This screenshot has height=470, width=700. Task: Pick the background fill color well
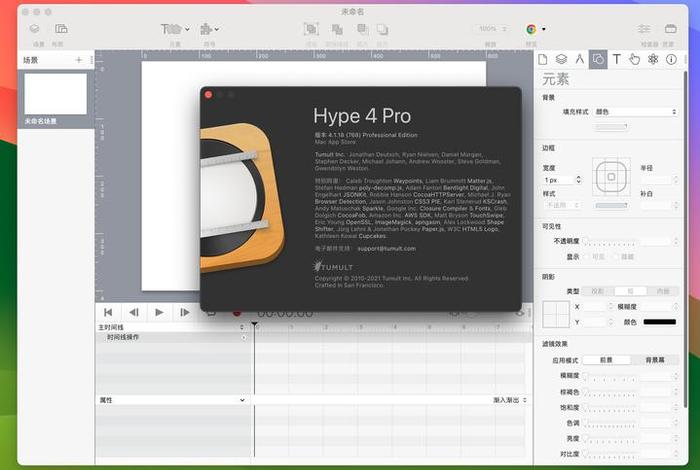pos(611,127)
